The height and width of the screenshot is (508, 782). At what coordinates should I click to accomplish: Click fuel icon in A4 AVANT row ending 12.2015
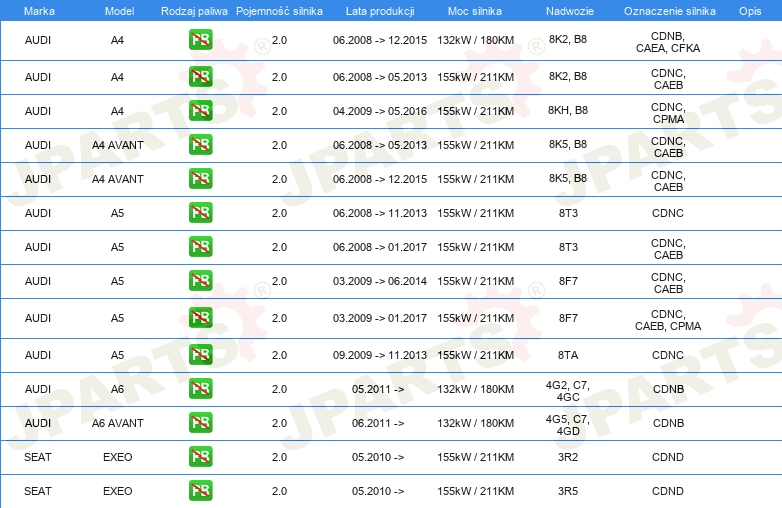tap(200, 178)
